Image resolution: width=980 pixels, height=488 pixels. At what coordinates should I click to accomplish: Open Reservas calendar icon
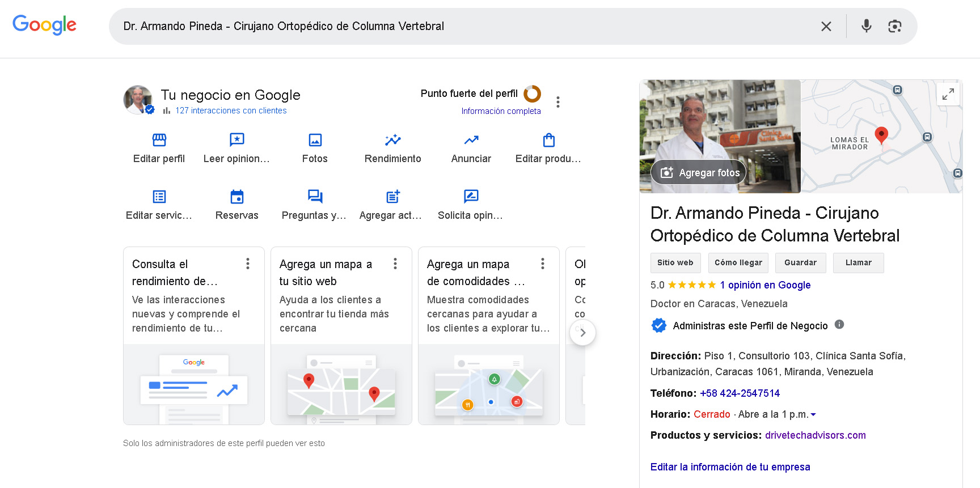click(236, 197)
